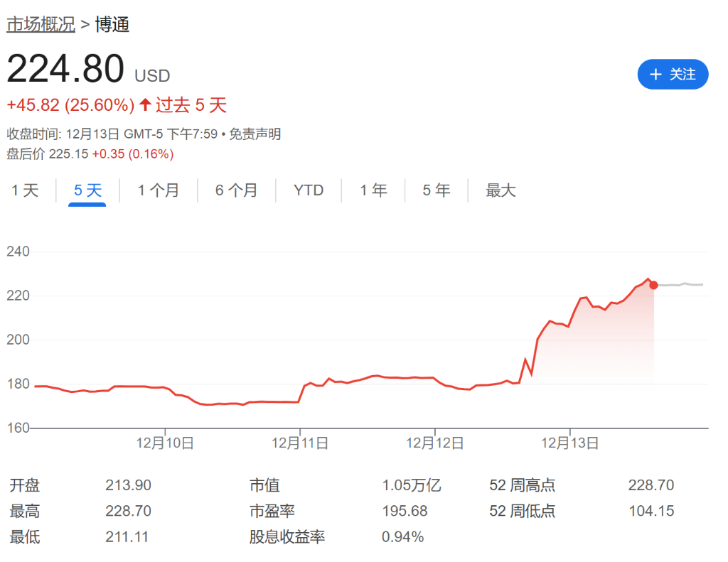728x562 pixels.
Task: Click the red endpoint dot on the chart
Action: click(653, 284)
